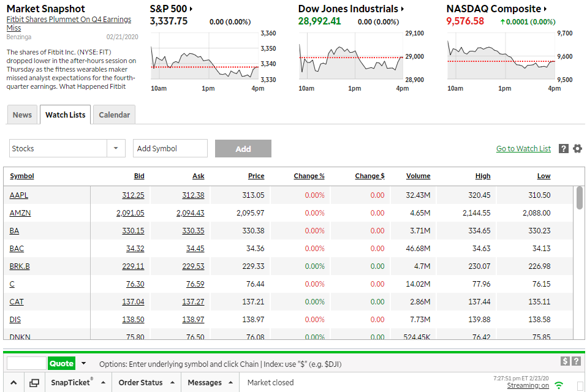The height and width of the screenshot is (392, 587).
Task: Open the Go to Watch List link
Action: (523, 148)
